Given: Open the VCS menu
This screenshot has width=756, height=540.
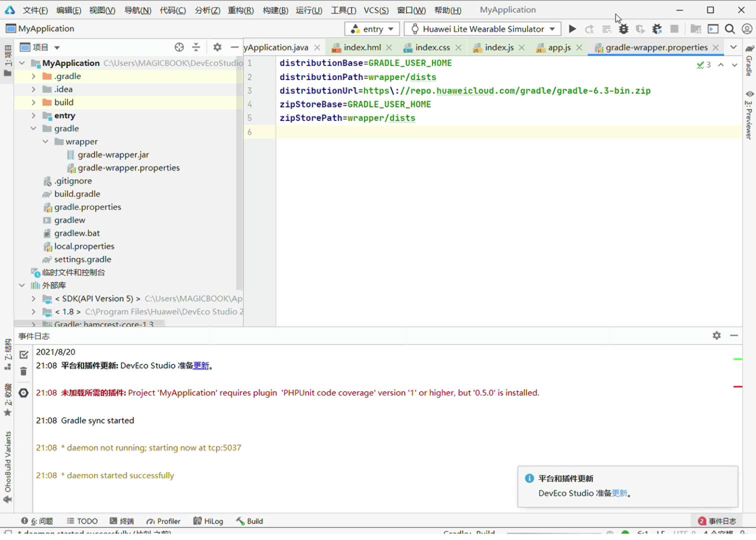Looking at the screenshot, I should pyautogui.click(x=376, y=10).
